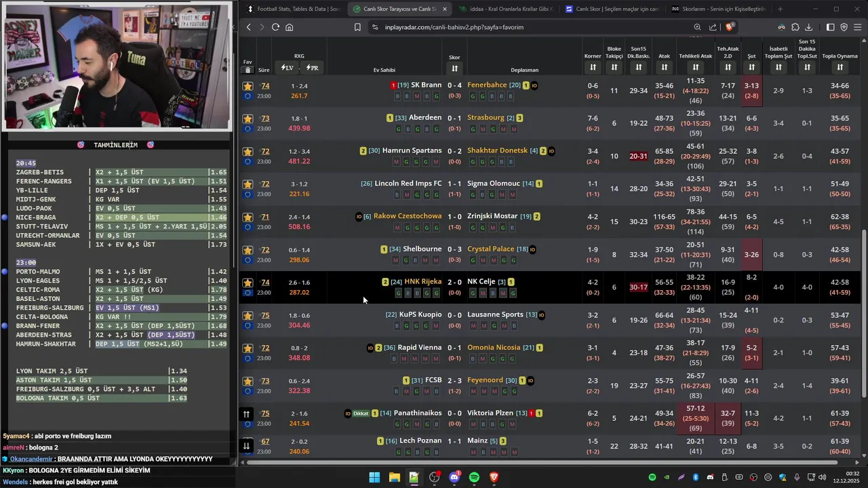Open File Explorer from taskbar
This screenshot has width=868, height=488.
coord(394,477)
